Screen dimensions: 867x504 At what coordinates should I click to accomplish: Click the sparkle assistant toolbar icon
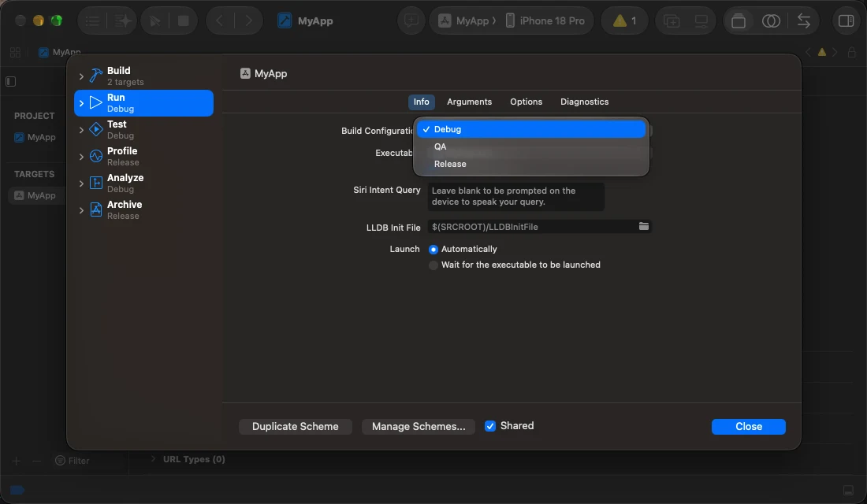point(123,21)
